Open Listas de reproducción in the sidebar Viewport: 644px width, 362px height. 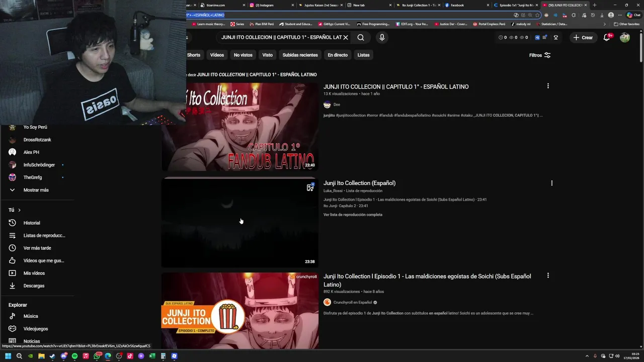tap(37, 235)
